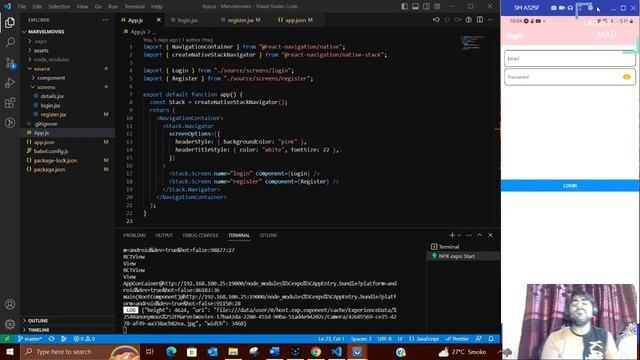
Task: Open Explorer panel more actions menu
Action: pos(106,20)
